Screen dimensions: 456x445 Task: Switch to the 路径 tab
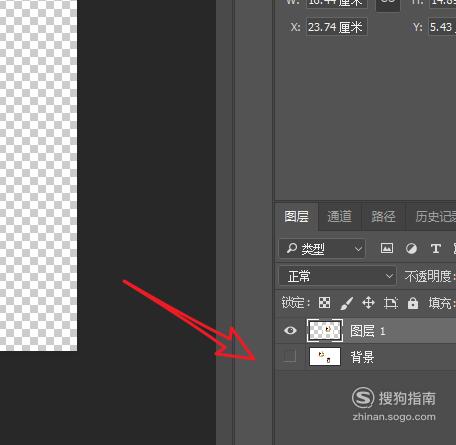pyautogui.click(x=383, y=216)
